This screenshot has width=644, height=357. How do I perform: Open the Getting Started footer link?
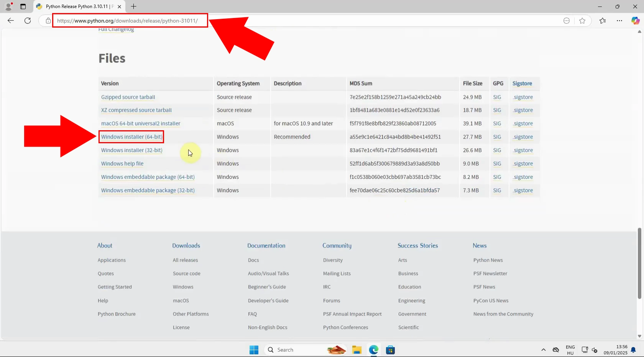tap(115, 287)
